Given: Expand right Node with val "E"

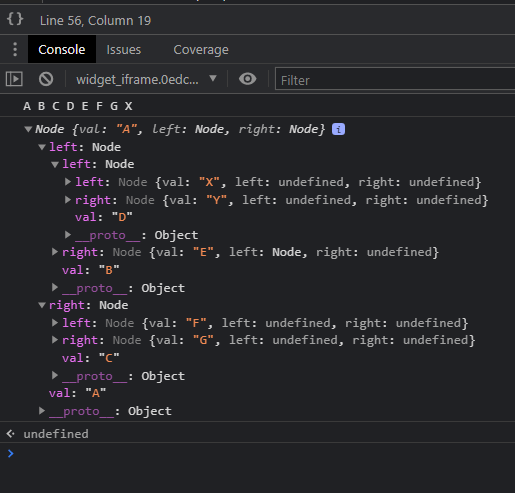Looking at the screenshot, I should tap(55, 252).
